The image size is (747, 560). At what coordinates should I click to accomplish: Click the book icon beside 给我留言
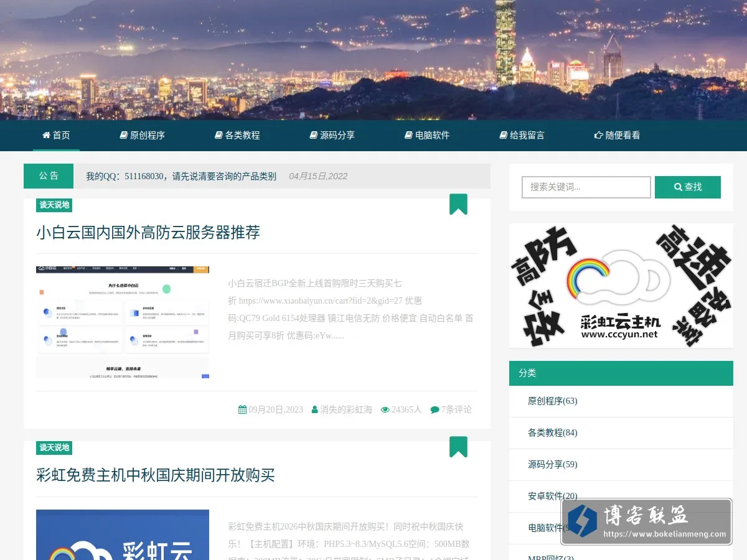[504, 135]
